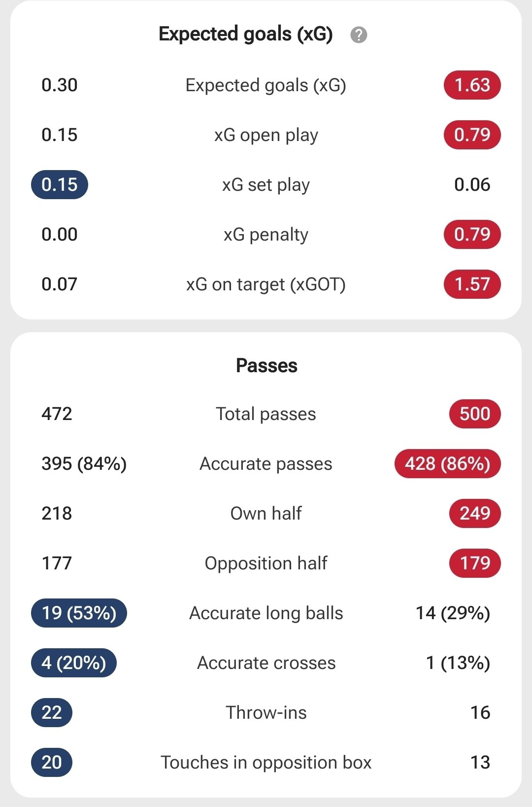Tap the 4 (20%) accurate crosses badge
The image size is (532, 807).
[74, 663]
